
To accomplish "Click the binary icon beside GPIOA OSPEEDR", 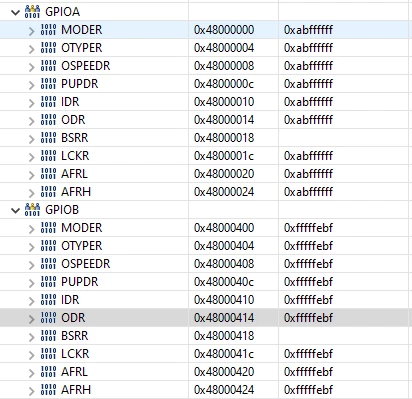I will [x=48, y=66].
